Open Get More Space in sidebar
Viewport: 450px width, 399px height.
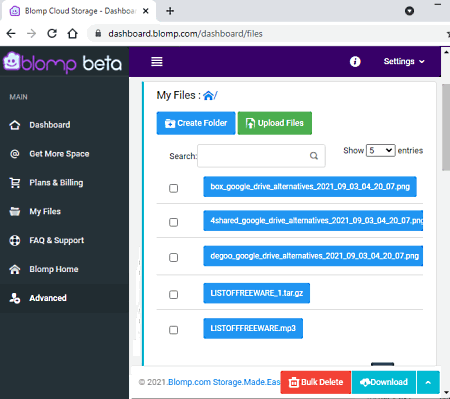coord(59,154)
